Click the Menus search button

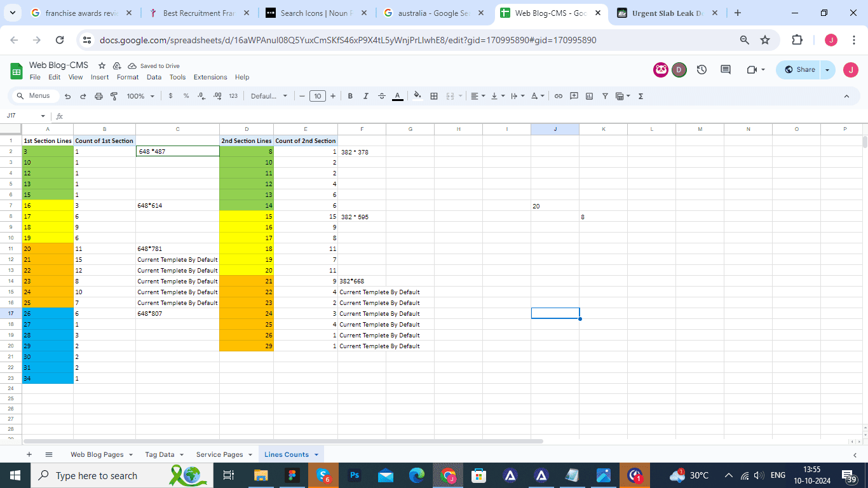pos(34,96)
